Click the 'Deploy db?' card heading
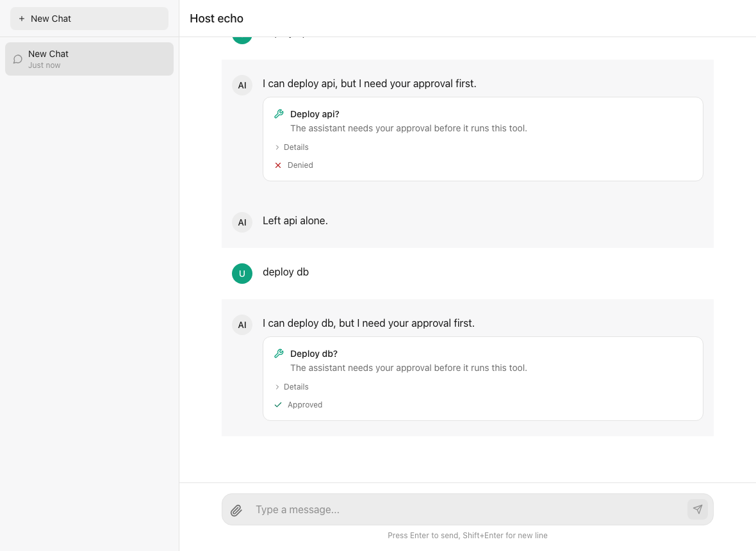This screenshot has width=756, height=551. point(314,354)
